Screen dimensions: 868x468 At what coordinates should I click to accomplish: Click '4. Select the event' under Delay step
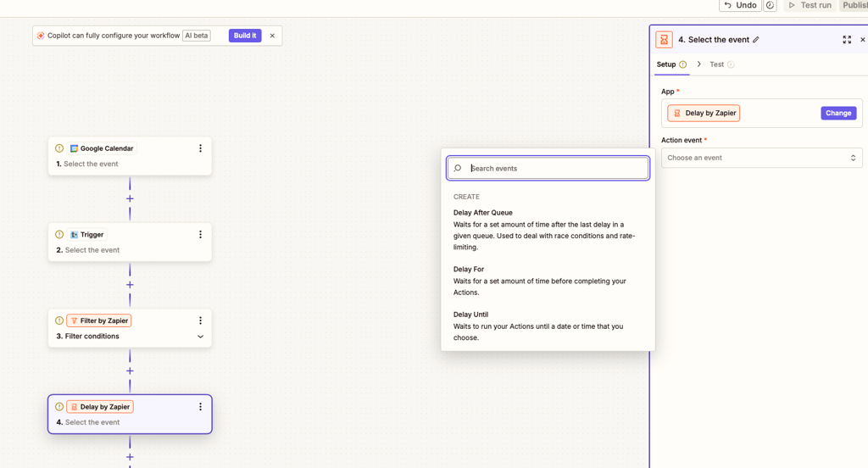pos(87,422)
